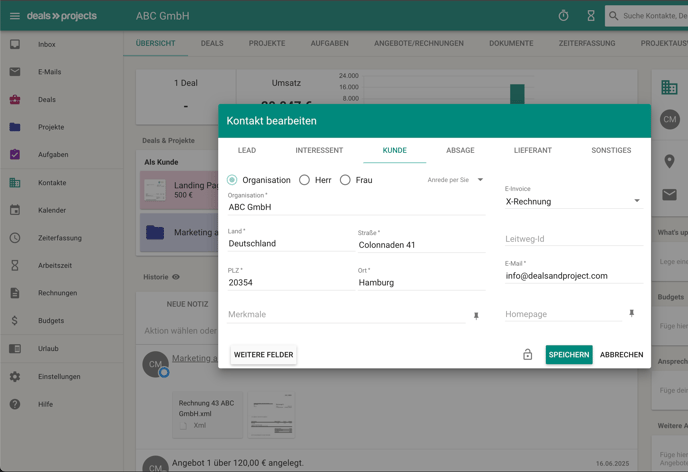Switch to the Sonstiges tab

[611, 150]
